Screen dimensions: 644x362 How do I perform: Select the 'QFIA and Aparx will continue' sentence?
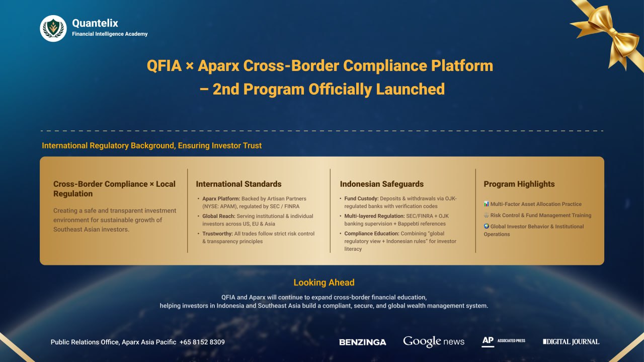click(x=324, y=297)
